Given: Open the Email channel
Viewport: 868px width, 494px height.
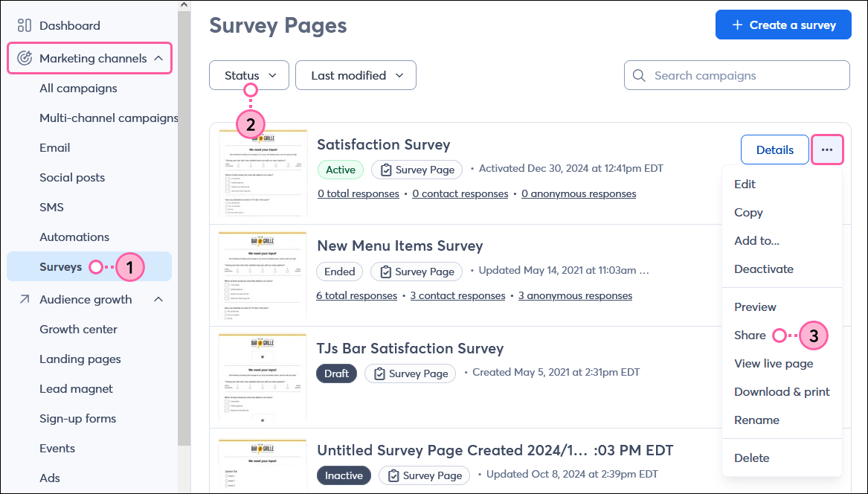Looking at the screenshot, I should click(55, 148).
